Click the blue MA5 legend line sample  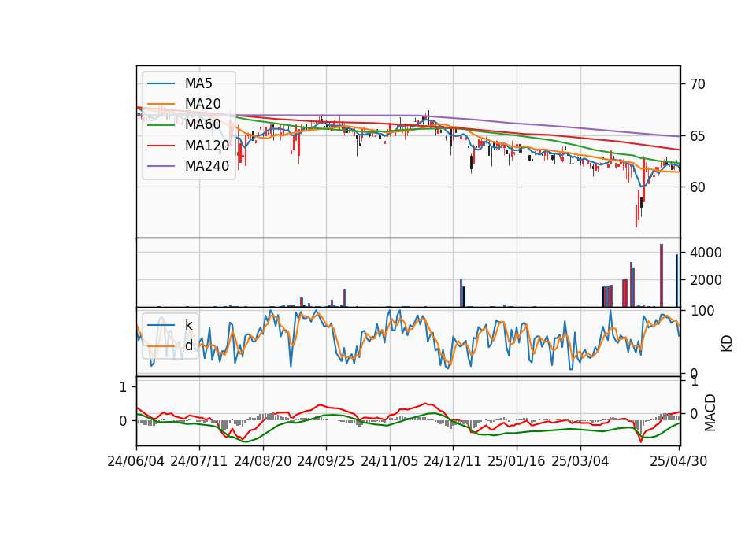(x=161, y=84)
